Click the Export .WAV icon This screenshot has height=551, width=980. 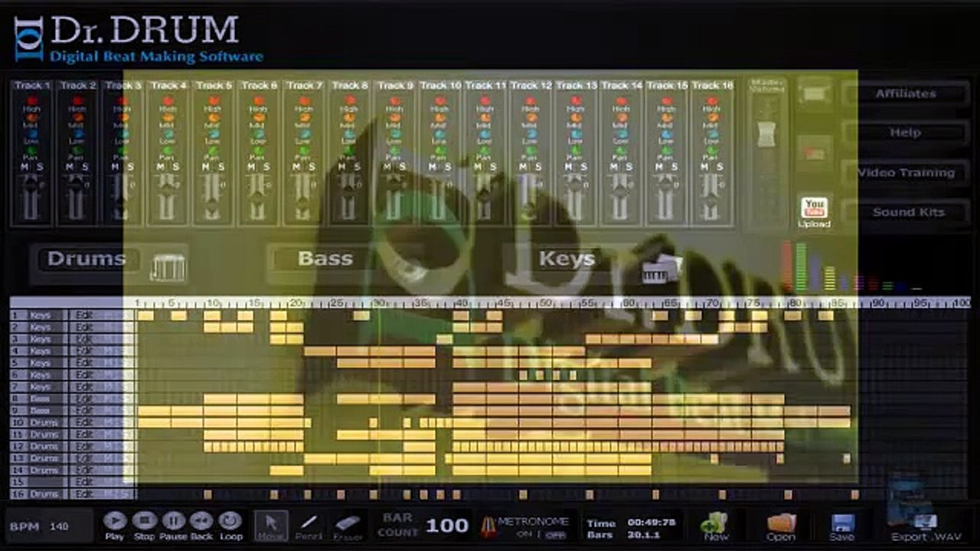(x=925, y=522)
